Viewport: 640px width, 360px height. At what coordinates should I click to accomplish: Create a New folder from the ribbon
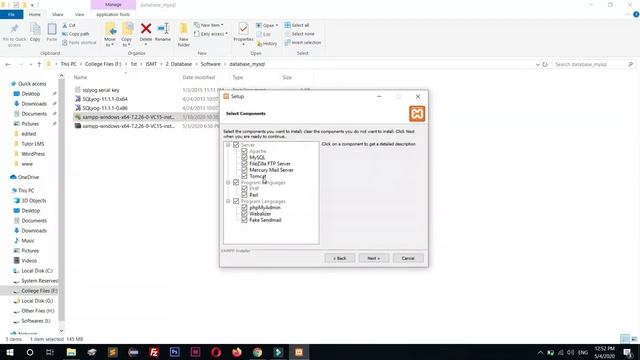click(184, 34)
